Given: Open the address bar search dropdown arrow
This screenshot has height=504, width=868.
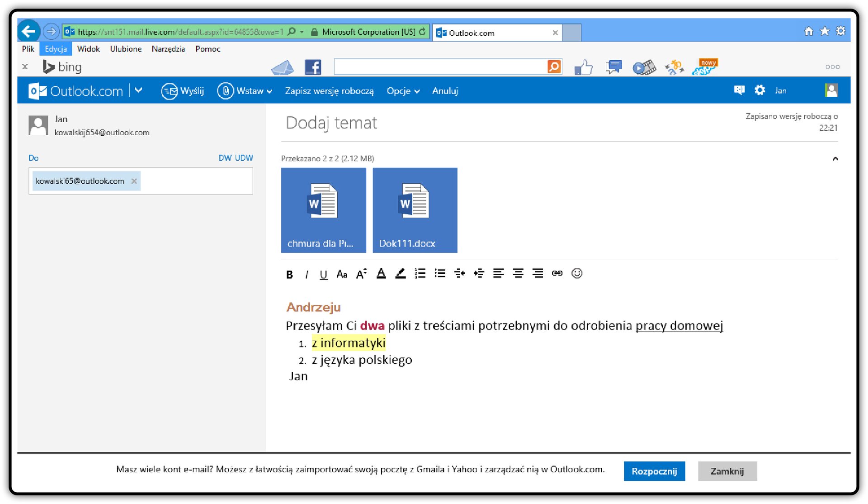Looking at the screenshot, I should [302, 32].
